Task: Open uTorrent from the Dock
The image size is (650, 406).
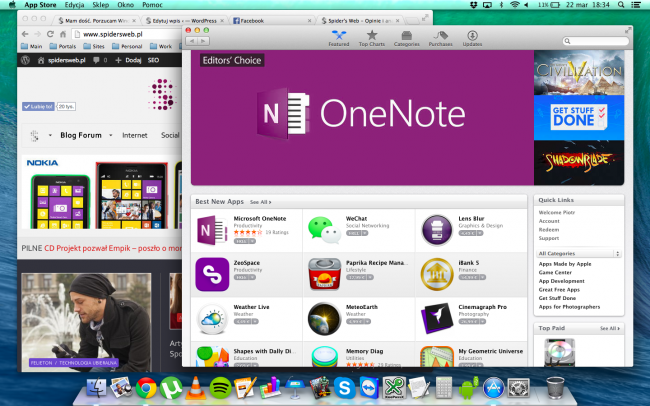Action: 171,388
